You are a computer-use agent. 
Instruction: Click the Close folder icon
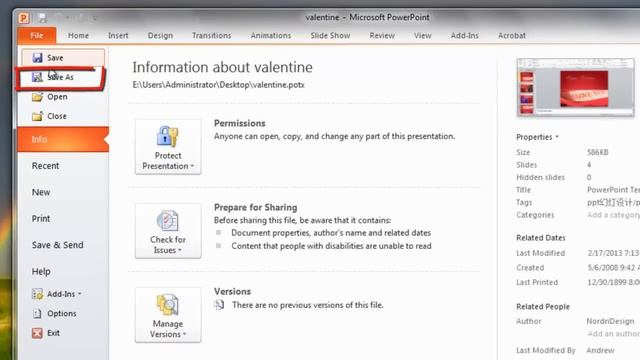(x=37, y=116)
